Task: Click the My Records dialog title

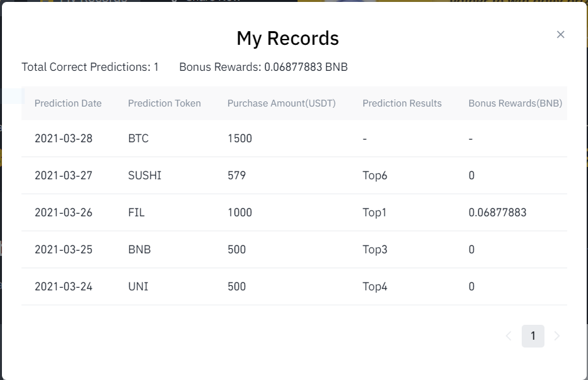Action: 288,38
